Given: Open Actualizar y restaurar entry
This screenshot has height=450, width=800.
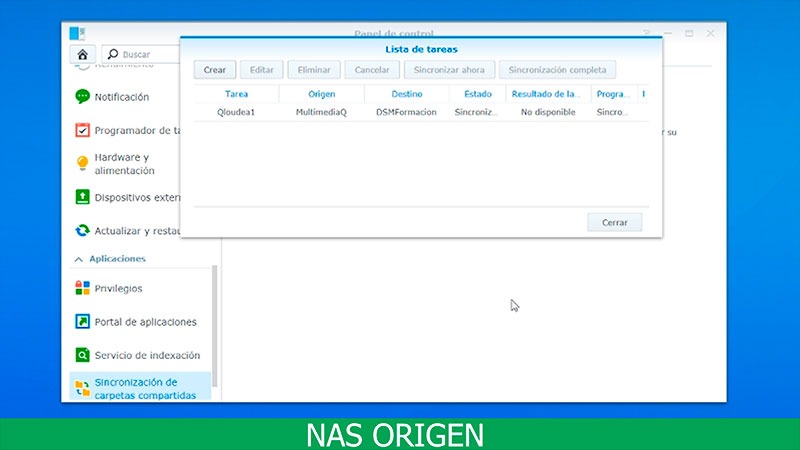Looking at the screenshot, I should click(137, 231).
